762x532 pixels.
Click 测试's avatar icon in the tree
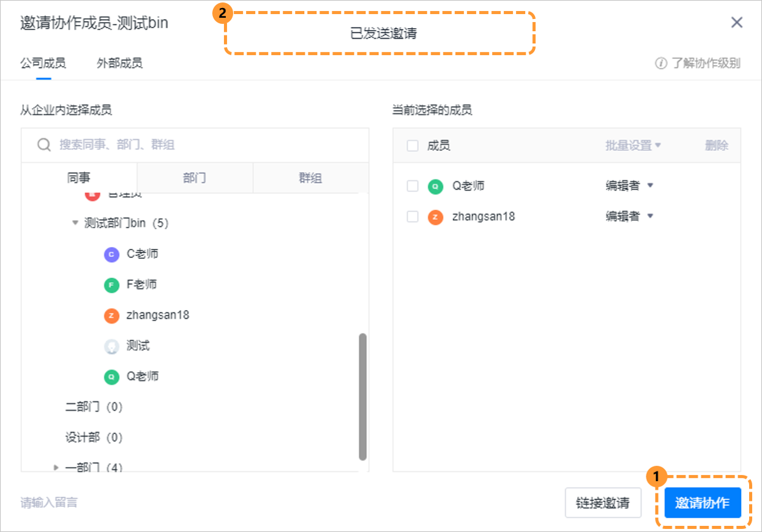(x=112, y=345)
